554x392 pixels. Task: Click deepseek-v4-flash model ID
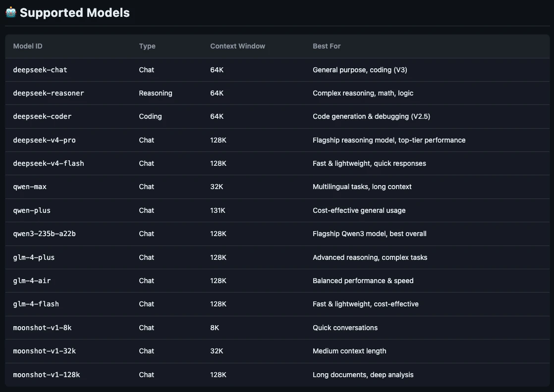coord(49,163)
